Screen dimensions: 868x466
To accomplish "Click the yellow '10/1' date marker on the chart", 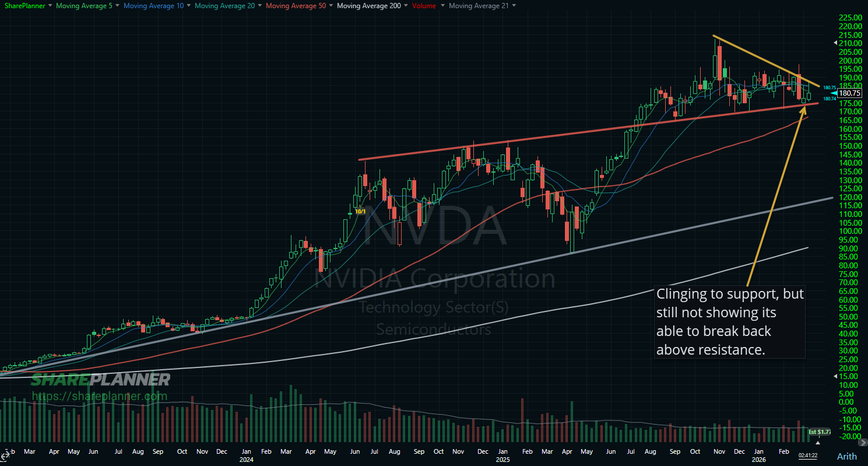I will click(x=361, y=212).
